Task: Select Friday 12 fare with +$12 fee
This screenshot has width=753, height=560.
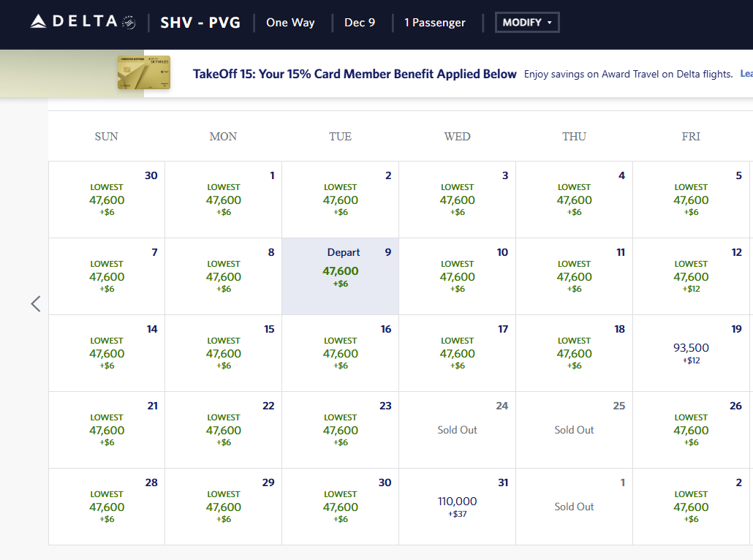Action: (x=691, y=276)
